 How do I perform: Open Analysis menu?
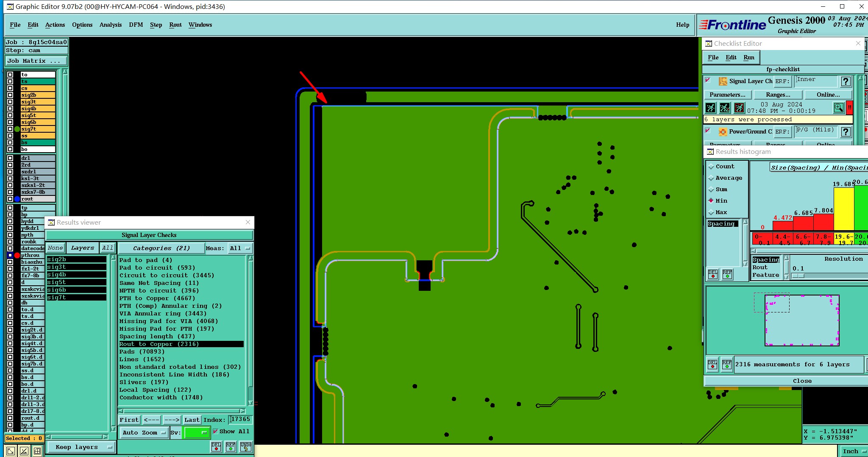(111, 25)
